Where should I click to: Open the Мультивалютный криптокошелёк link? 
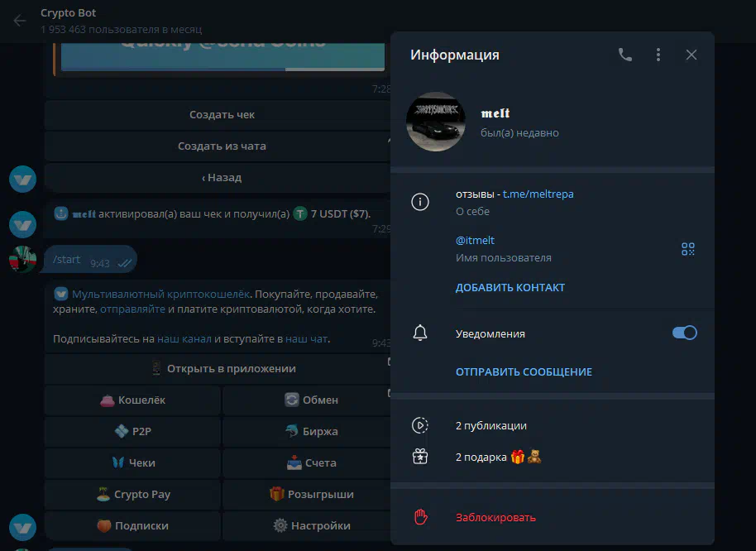pos(160,294)
